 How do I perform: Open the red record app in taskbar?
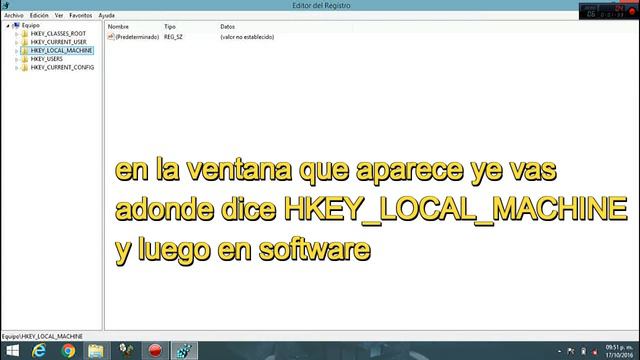[x=155, y=351]
